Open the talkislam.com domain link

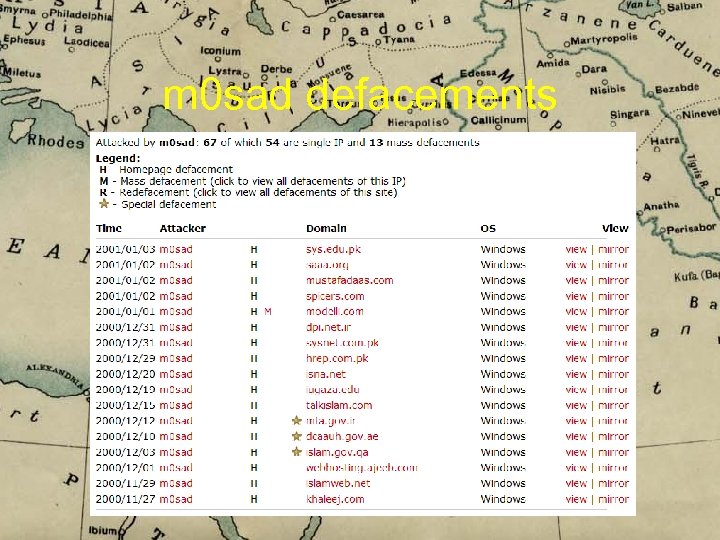[339, 405]
